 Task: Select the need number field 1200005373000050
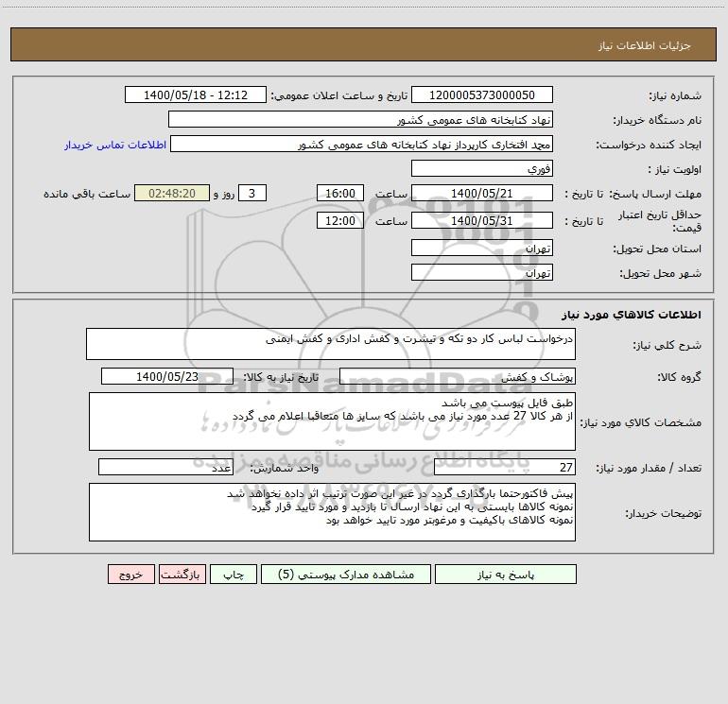point(482,95)
